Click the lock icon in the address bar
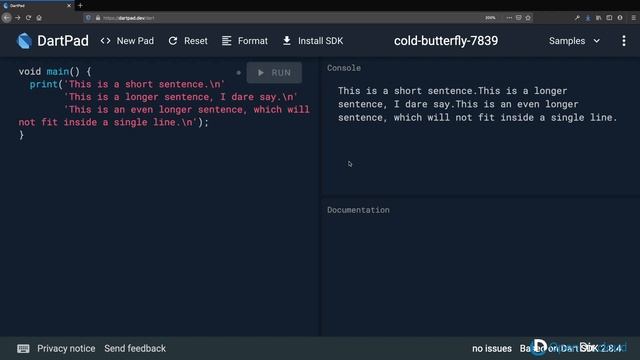This screenshot has height=360, width=640. [x=98, y=18]
